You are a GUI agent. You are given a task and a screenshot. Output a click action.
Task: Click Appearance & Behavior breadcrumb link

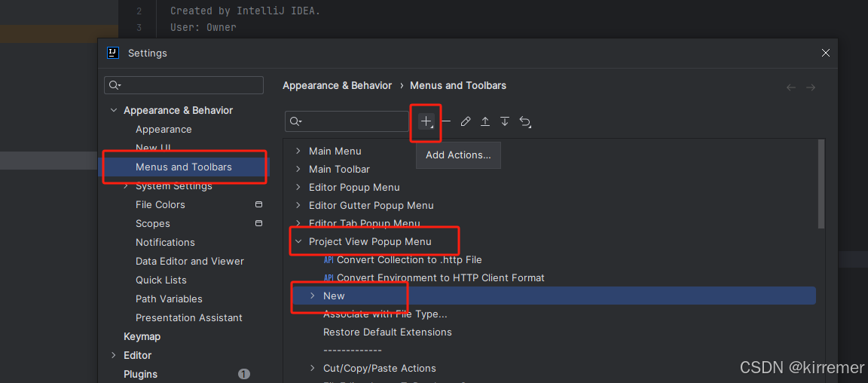click(337, 86)
